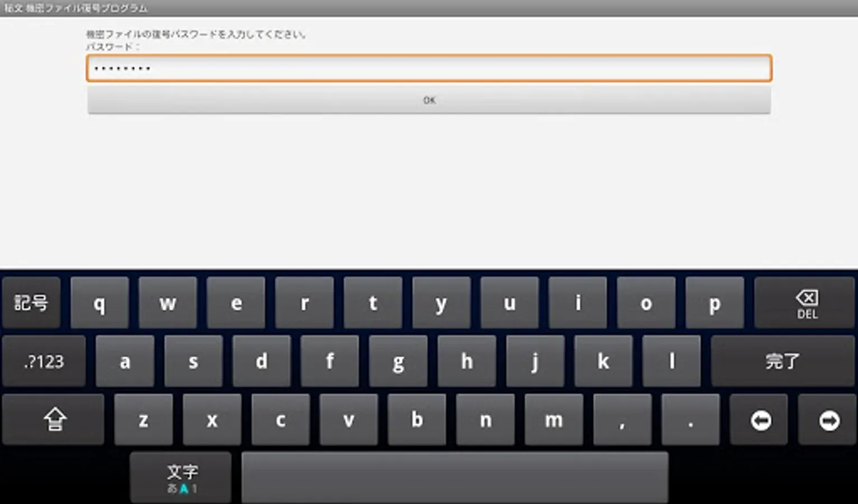Tap the h key
This screenshot has height=504, width=858.
click(x=467, y=361)
